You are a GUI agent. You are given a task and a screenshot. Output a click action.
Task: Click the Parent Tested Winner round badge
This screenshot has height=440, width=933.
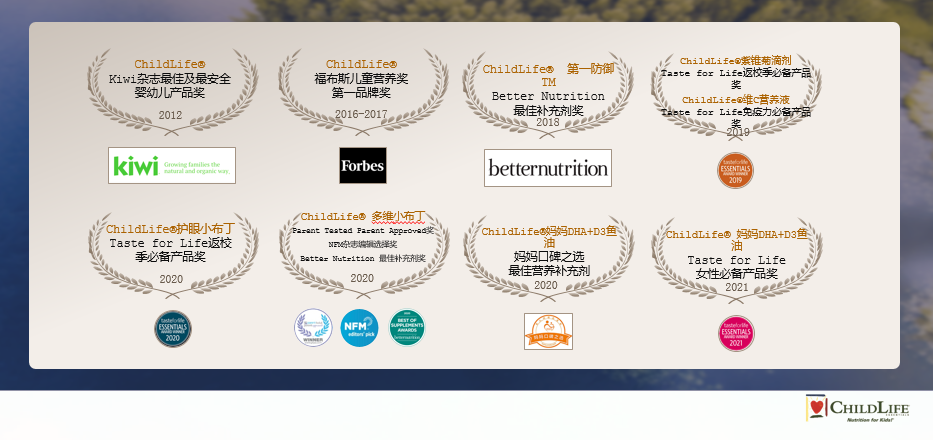pos(313,327)
